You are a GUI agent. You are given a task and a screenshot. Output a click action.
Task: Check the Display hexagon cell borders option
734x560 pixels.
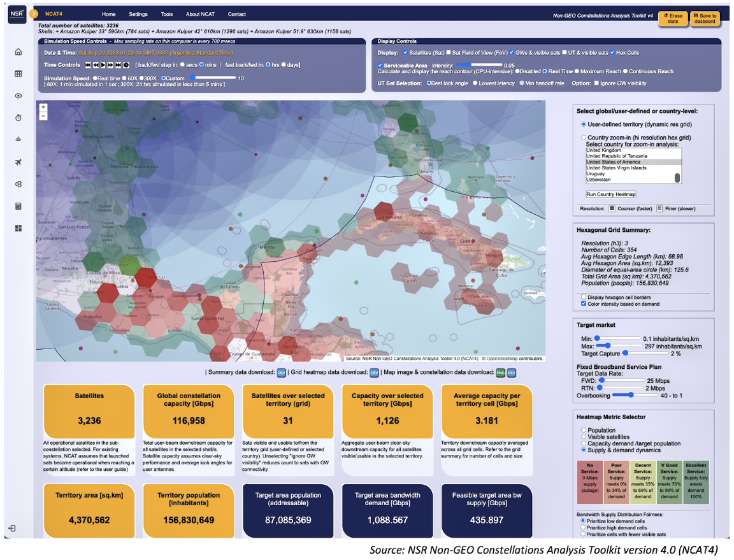[582, 298]
